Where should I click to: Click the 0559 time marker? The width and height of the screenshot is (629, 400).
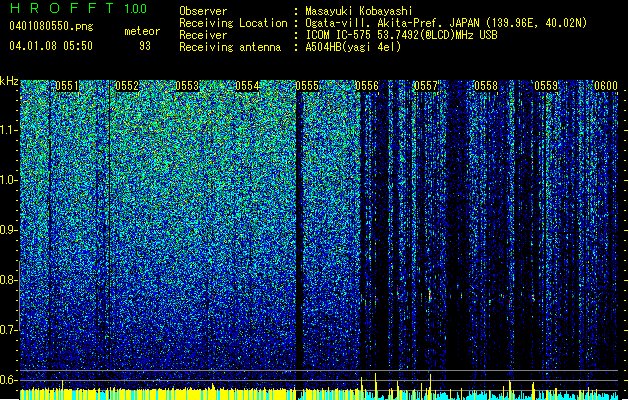[x=546, y=86]
